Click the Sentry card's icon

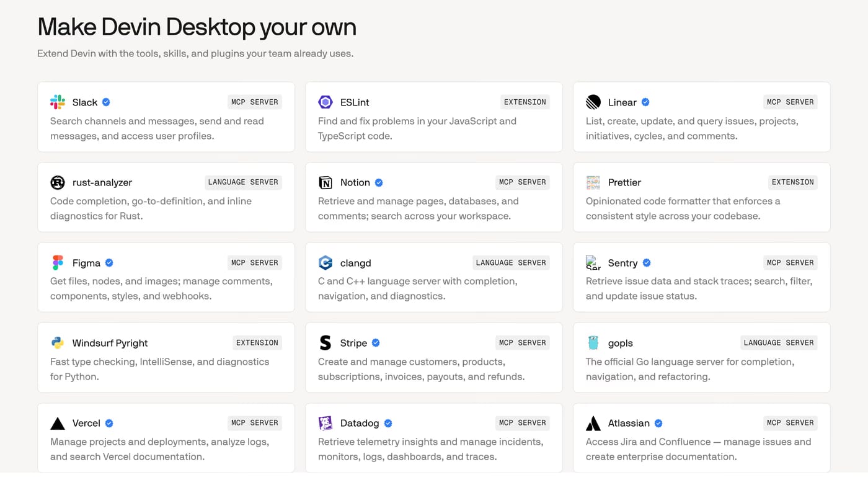coord(593,263)
